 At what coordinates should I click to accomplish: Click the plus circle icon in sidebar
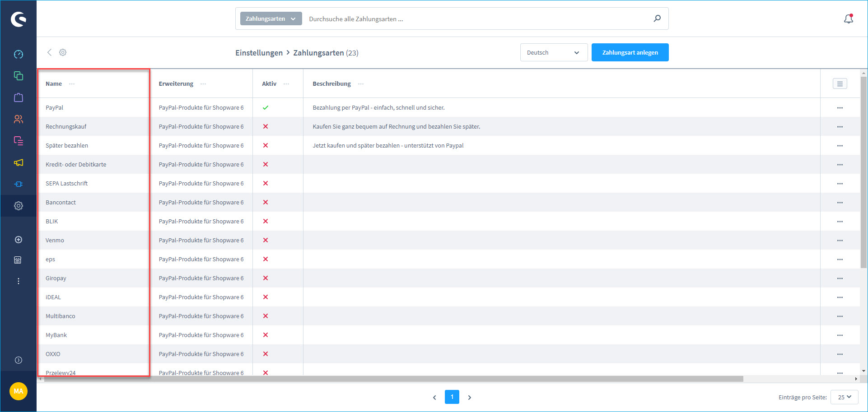pos(19,240)
